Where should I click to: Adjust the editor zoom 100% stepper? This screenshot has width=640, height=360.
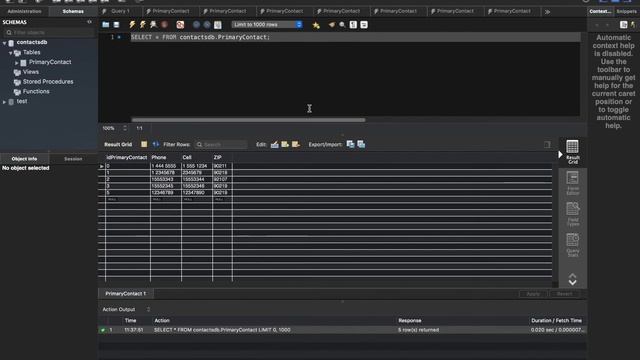coord(125,128)
